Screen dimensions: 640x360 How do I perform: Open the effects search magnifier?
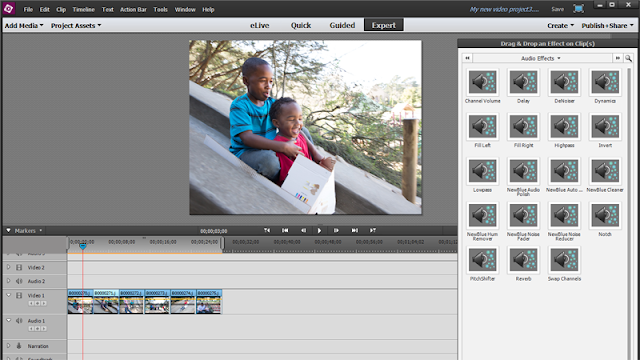628,58
